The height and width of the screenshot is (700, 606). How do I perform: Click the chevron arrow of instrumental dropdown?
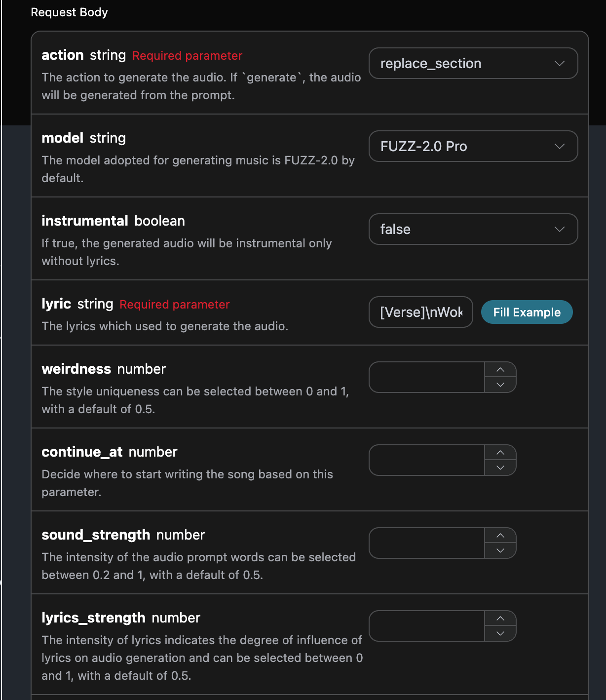point(559,229)
